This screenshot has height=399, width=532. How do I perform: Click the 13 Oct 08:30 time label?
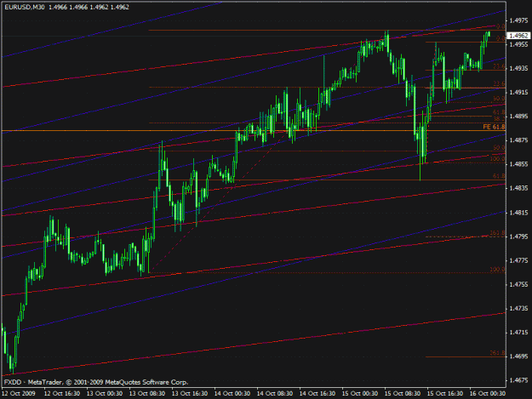coord(147,394)
